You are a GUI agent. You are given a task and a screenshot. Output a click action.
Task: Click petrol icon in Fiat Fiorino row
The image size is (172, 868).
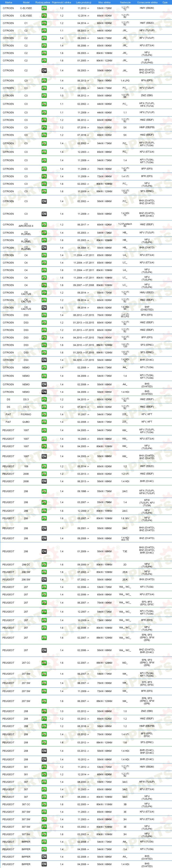point(44,414)
